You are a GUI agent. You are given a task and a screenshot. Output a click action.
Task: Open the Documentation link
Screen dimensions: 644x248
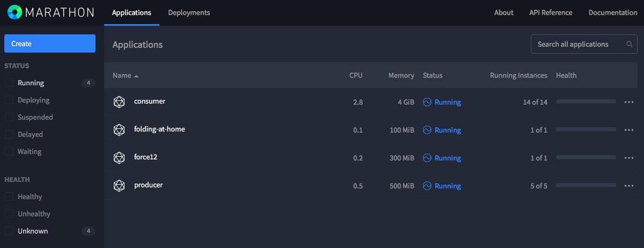613,12
